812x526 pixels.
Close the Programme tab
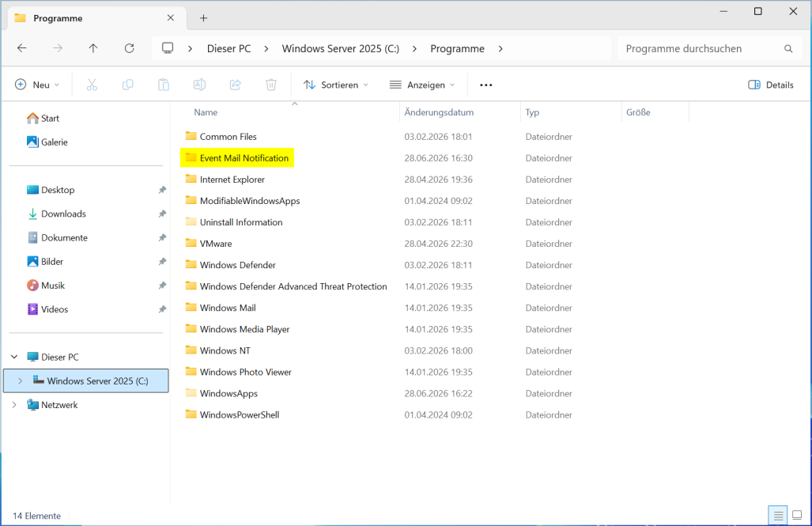click(170, 17)
